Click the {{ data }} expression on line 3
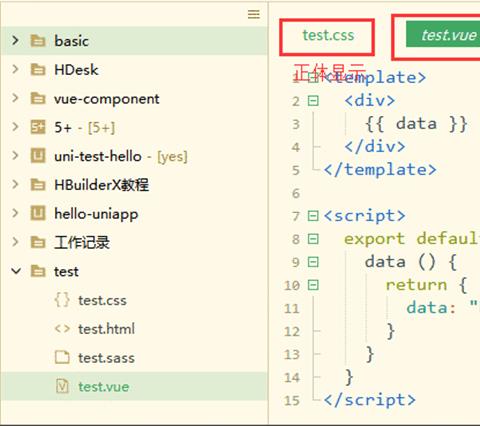 [x=416, y=124]
